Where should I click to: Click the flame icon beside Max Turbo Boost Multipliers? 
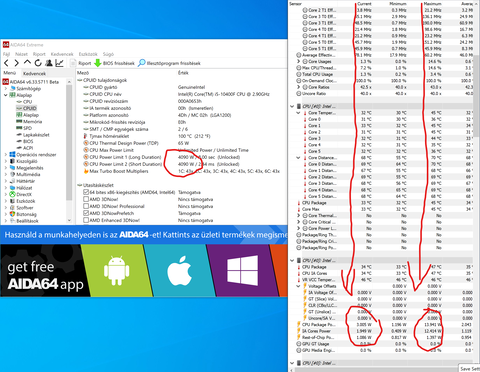(86, 171)
